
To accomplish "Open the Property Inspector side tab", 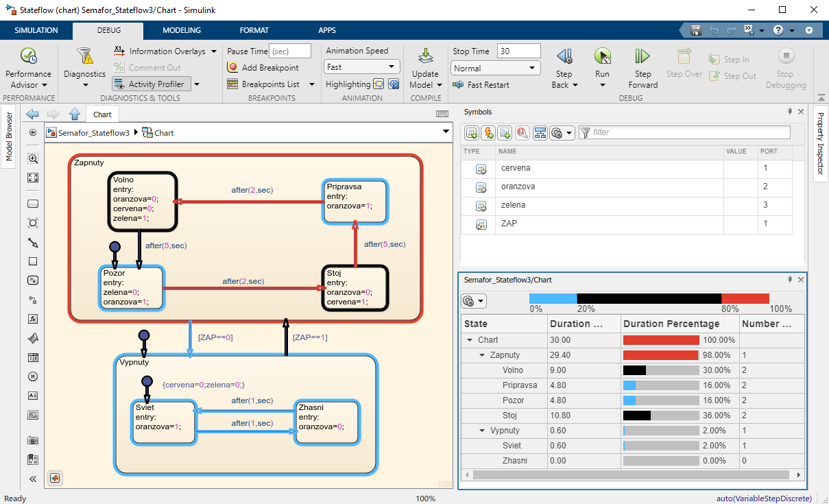I will pos(820,143).
